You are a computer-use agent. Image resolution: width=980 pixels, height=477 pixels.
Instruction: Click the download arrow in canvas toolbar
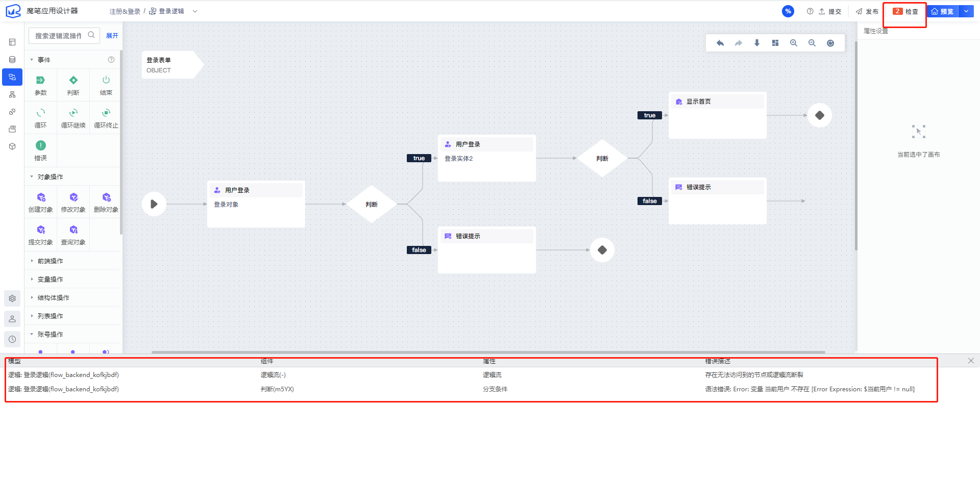click(x=757, y=43)
